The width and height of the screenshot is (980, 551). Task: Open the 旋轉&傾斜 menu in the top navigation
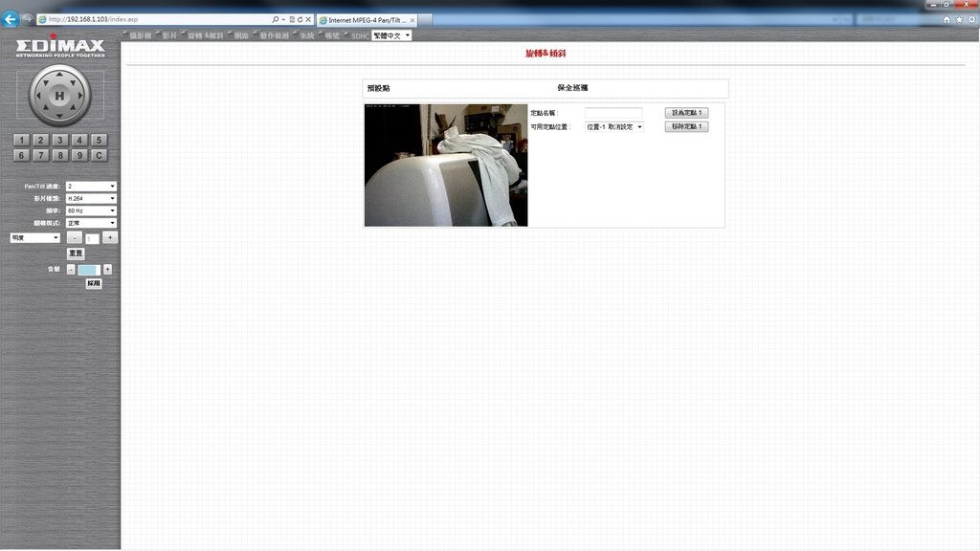click(x=206, y=35)
